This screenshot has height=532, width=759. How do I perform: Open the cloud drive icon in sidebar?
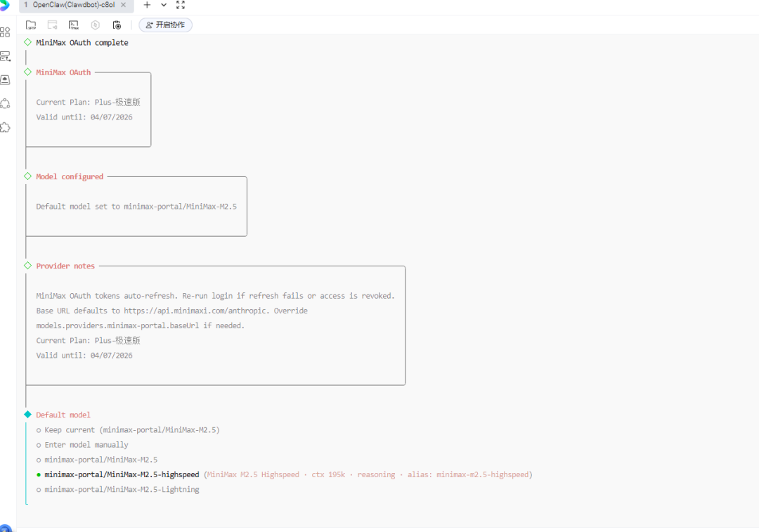pyautogui.click(x=6, y=79)
